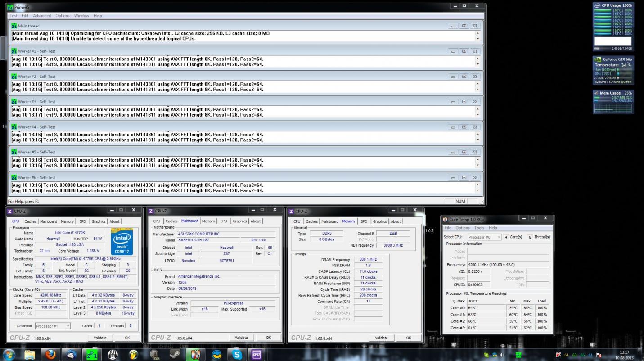Open Prime95 Options menu
This screenshot has width=644, height=361.
pyautogui.click(x=63, y=16)
